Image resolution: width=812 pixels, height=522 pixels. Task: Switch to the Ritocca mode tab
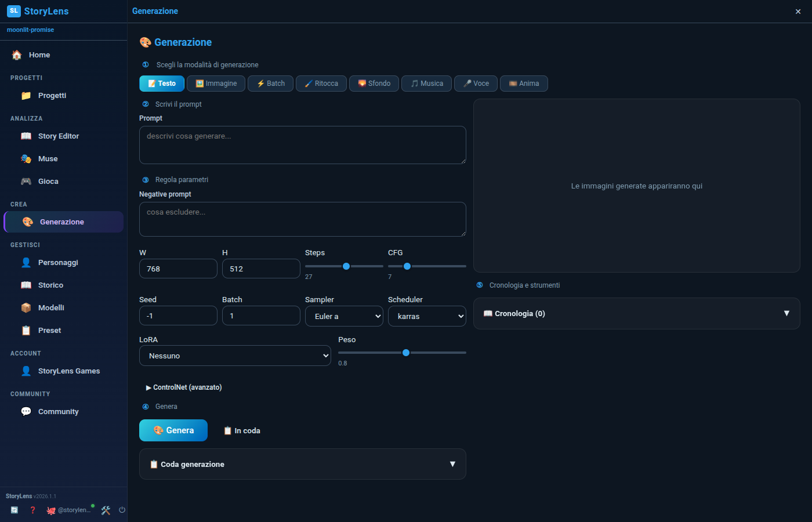321,84
